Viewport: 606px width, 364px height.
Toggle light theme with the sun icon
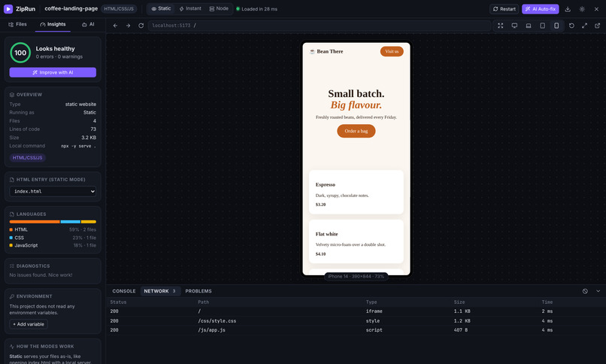[x=582, y=9]
